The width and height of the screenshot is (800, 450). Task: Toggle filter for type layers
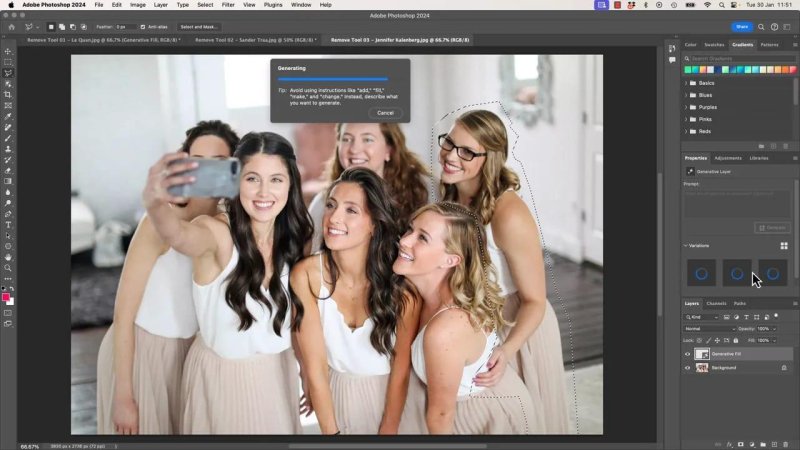point(746,317)
